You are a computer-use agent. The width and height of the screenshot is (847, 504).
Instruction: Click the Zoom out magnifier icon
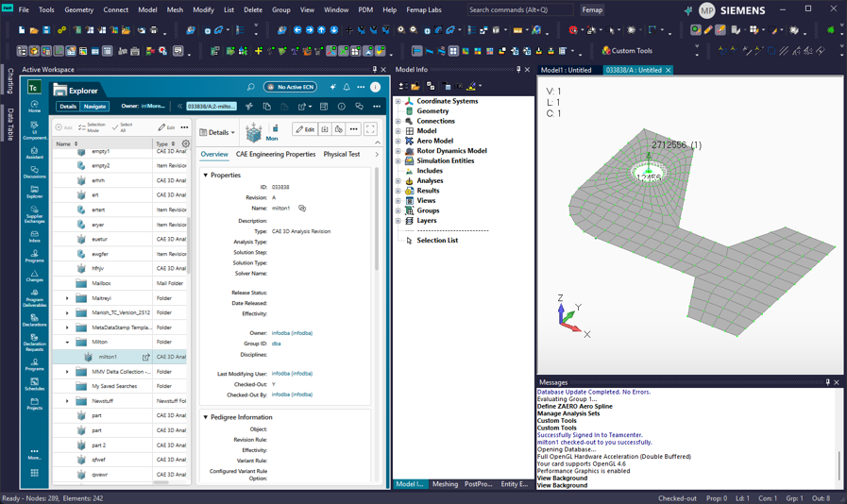click(414, 30)
